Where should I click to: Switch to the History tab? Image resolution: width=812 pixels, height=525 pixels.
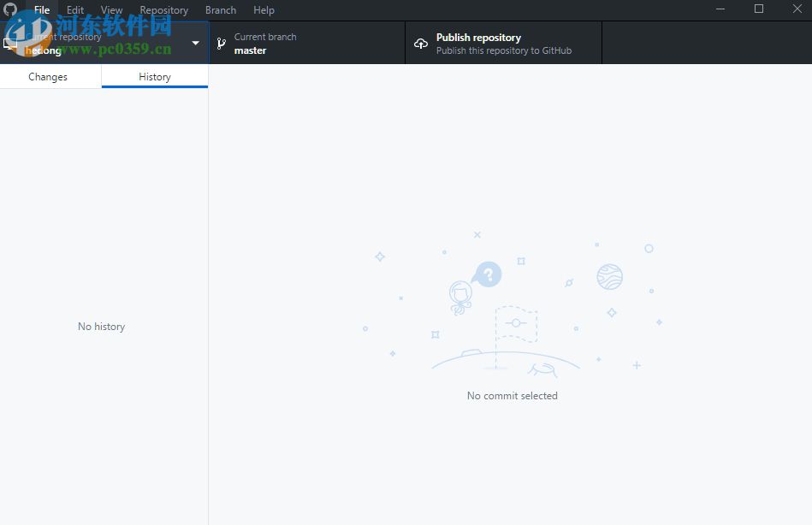click(x=154, y=76)
